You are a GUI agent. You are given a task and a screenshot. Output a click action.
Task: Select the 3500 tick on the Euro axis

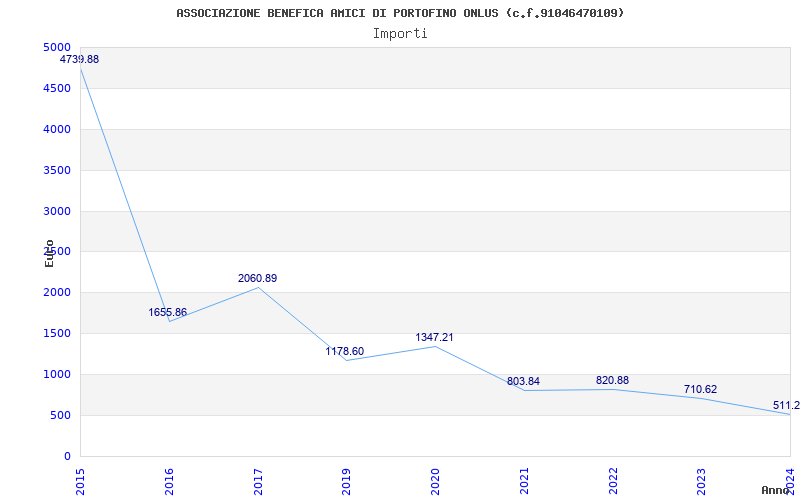57,170
